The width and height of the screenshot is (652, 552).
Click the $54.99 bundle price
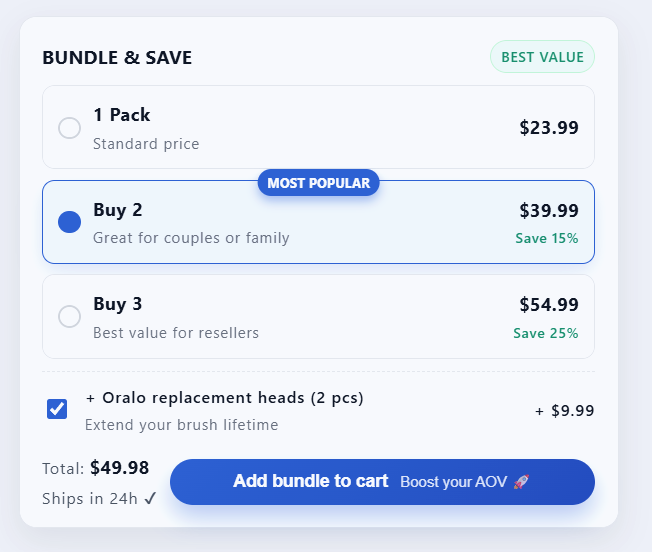[549, 304]
